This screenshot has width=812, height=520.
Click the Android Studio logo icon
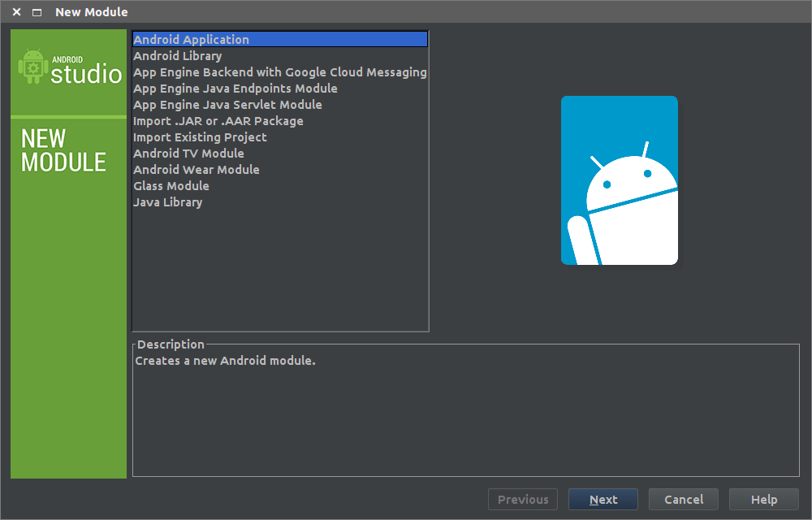pos(33,67)
